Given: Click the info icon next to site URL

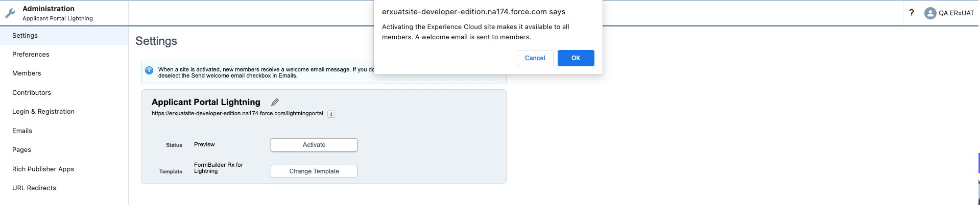Looking at the screenshot, I should (331, 114).
